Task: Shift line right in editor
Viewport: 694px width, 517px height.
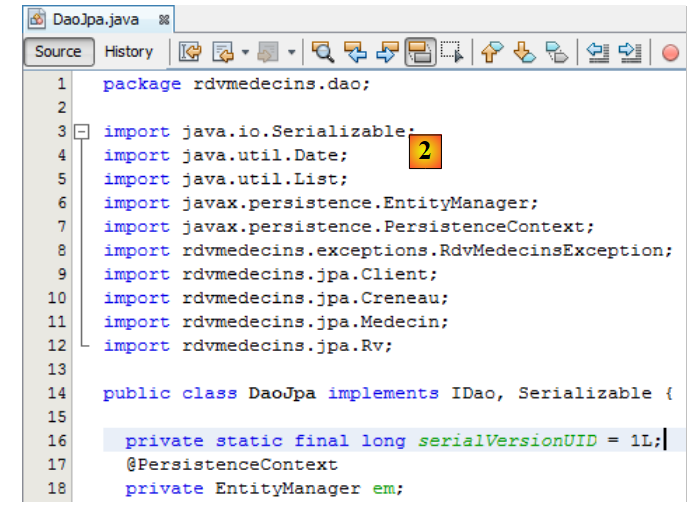Action: (x=629, y=53)
